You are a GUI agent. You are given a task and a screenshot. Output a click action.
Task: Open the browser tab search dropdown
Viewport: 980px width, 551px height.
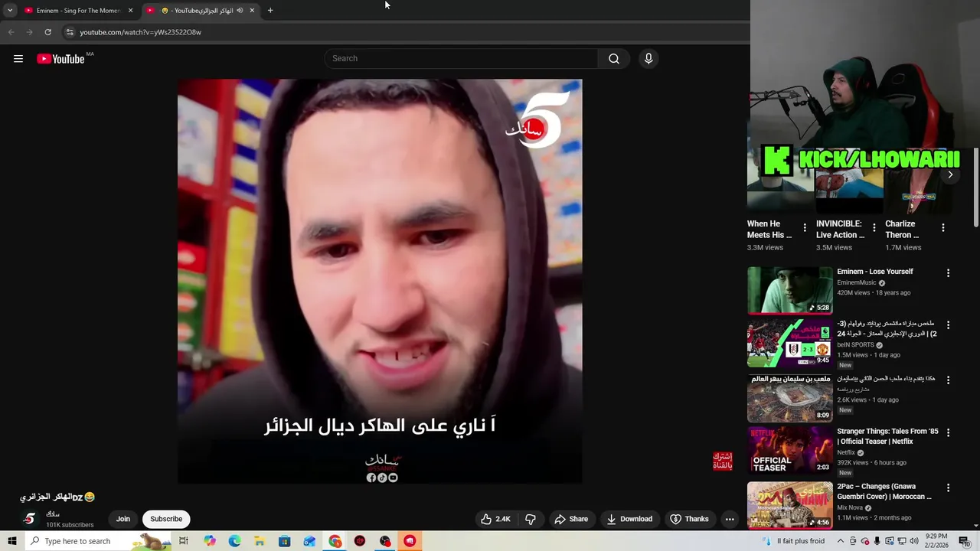(10, 11)
